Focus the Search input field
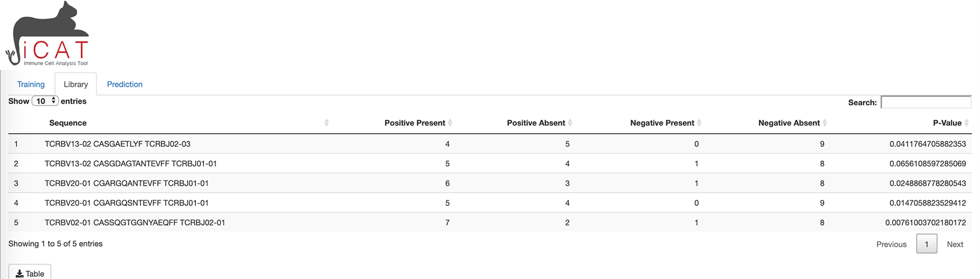Image resolution: width=980 pixels, height=279 pixels. pyautogui.click(x=926, y=102)
